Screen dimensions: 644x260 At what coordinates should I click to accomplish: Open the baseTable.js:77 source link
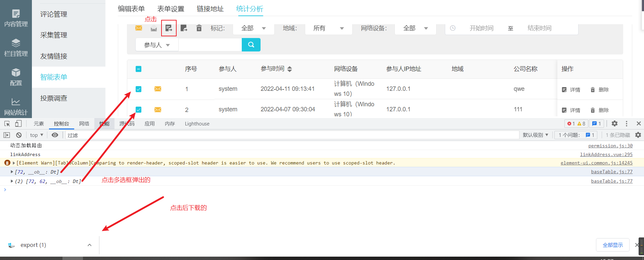[611, 172]
